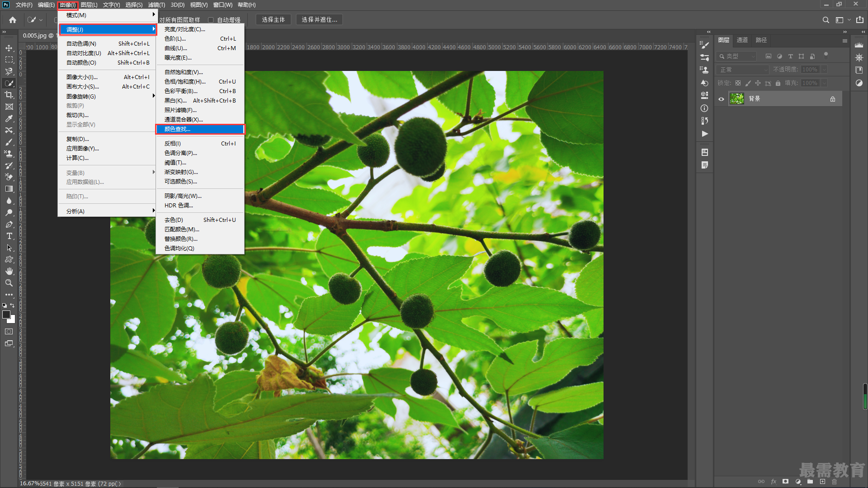
Task: Switch to the 路径 tab
Action: pos(761,40)
